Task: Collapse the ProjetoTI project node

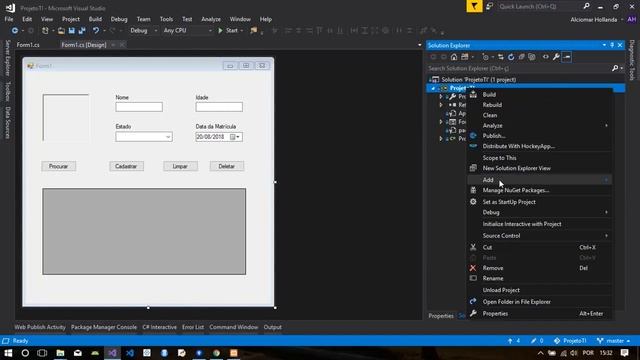Action: [x=433, y=88]
